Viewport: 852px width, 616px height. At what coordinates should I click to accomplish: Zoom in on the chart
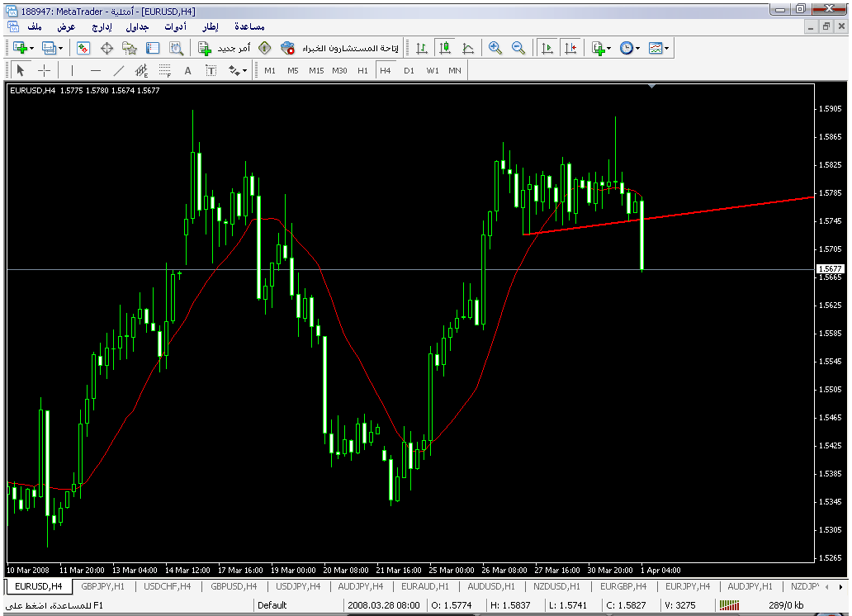[x=495, y=48]
